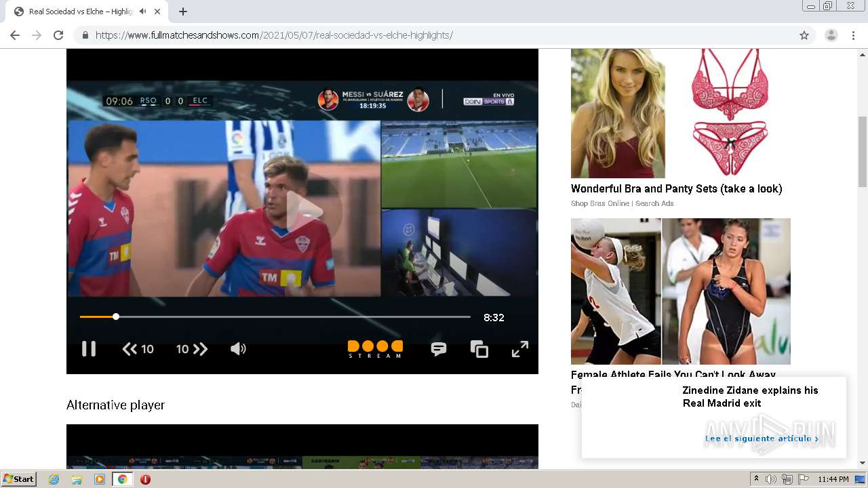Focus the URL address bar
Screen dimensions: 868x488
point(434,35)
